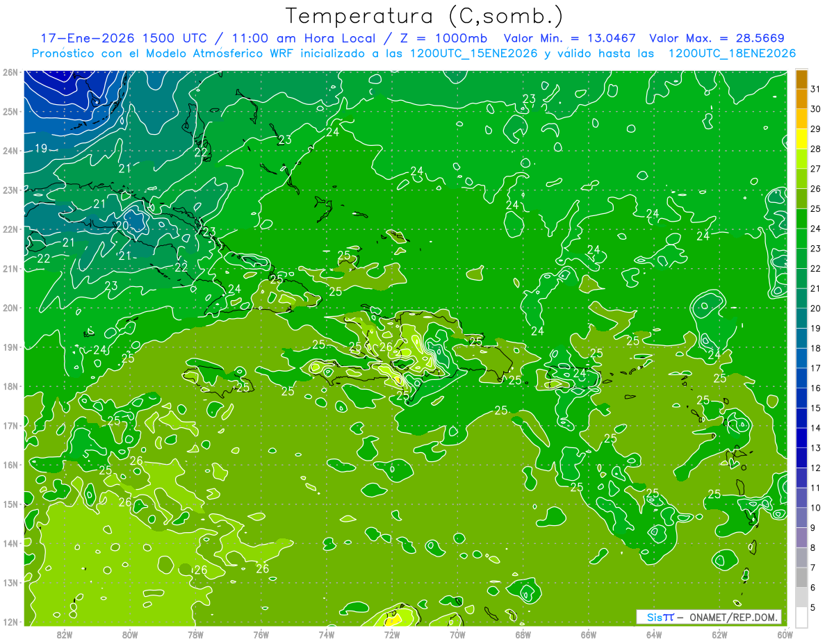This screenshot has width=834, height=644.
Task: Click the 64W longitude axis label
Action: 654,634
